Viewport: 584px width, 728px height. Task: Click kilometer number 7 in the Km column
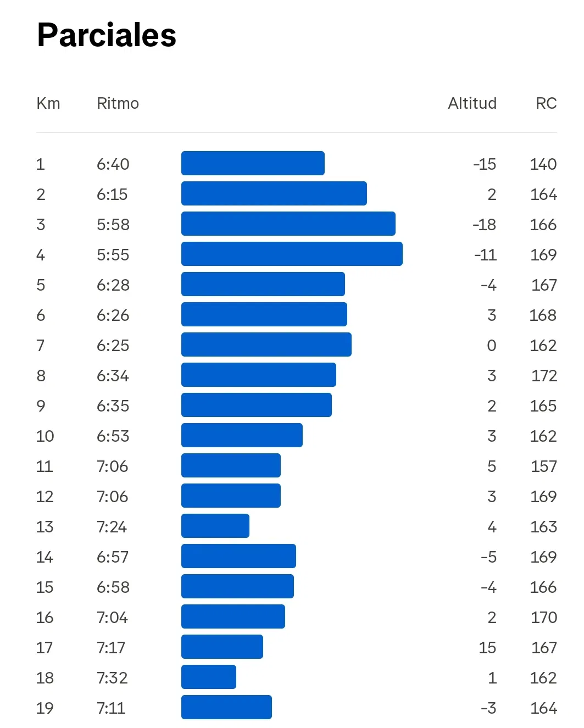coord(40,345)
